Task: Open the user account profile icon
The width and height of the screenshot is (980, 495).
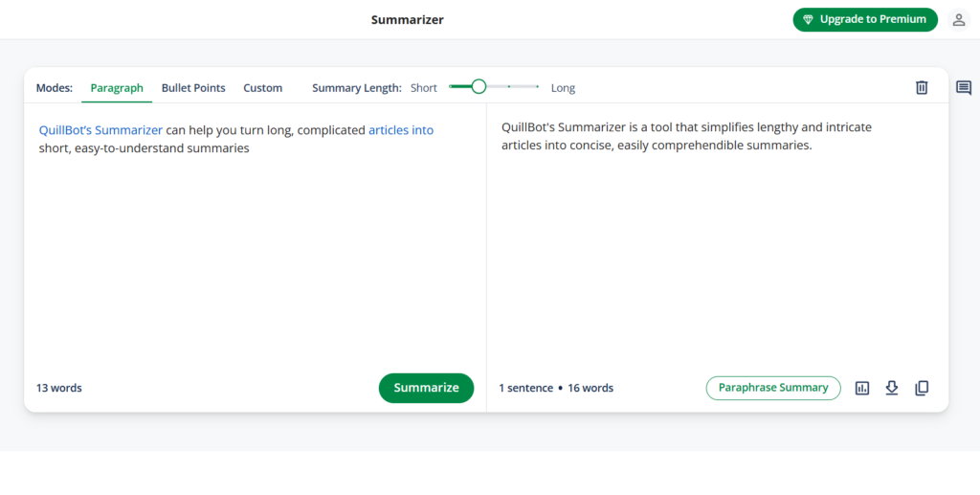Action: pos(959,20)
